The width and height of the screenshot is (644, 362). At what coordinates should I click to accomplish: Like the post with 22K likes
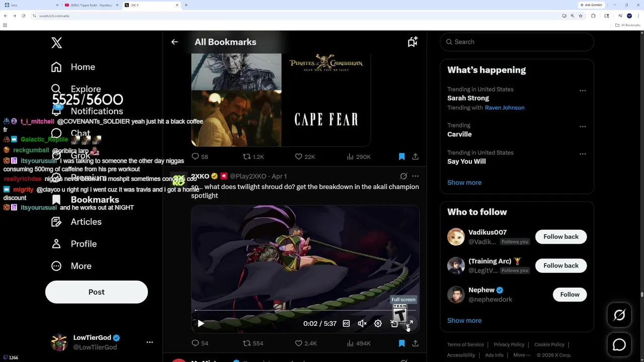point(305,157)
